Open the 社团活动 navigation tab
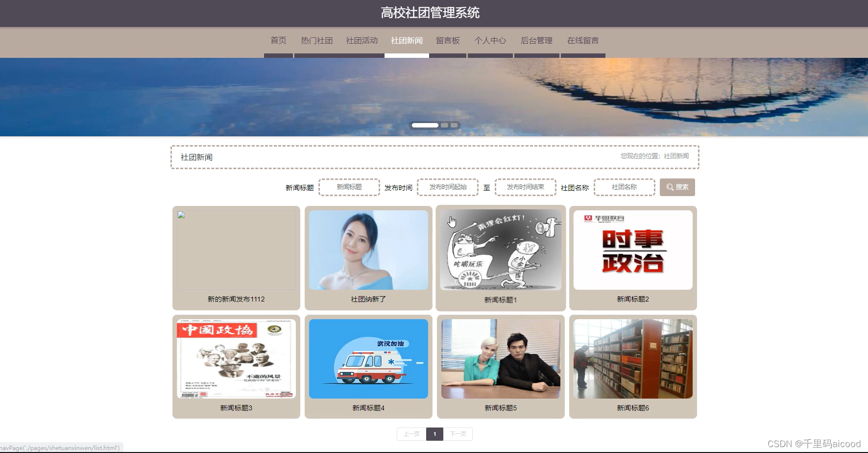Screen dimensions: 868x453 click(x=362, y=41)
